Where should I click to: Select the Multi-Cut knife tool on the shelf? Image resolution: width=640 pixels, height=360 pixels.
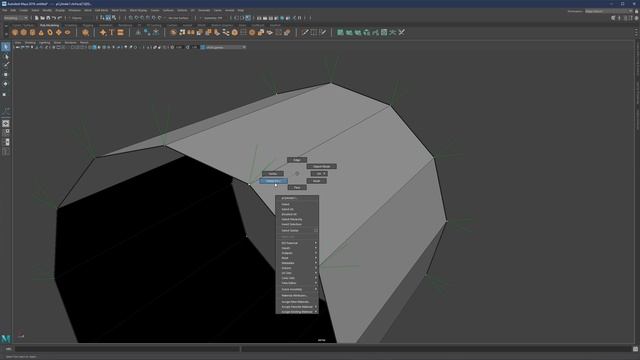(305, 33)
